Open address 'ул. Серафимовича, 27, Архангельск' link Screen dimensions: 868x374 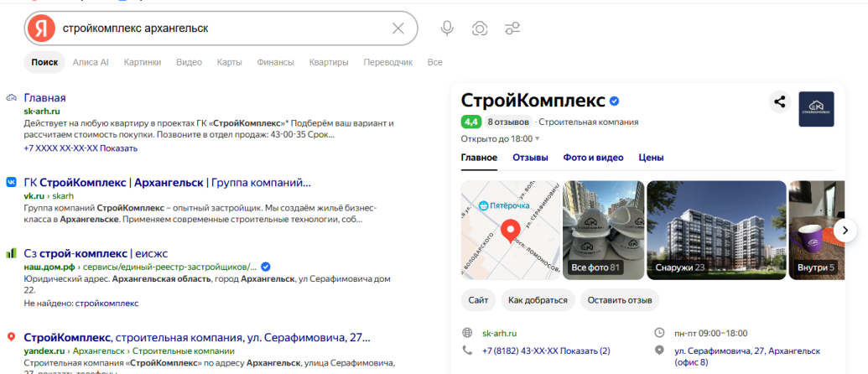click(x=747, y=356)
